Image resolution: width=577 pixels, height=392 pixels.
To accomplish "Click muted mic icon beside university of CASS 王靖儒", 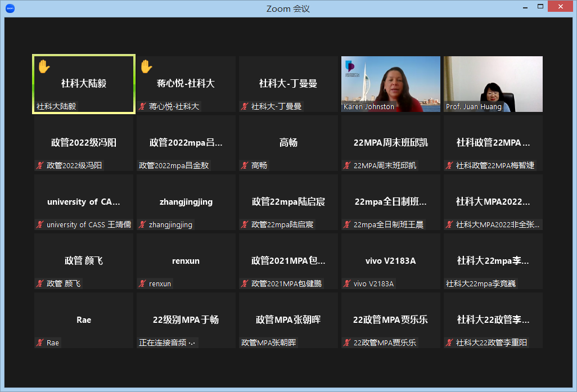I will pos(40,224).
